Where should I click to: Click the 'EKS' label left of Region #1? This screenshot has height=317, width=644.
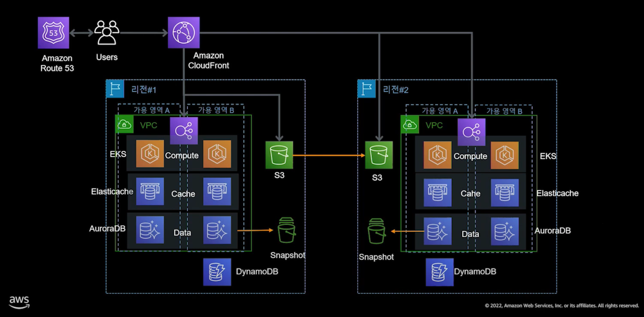[x=118, y=154]
